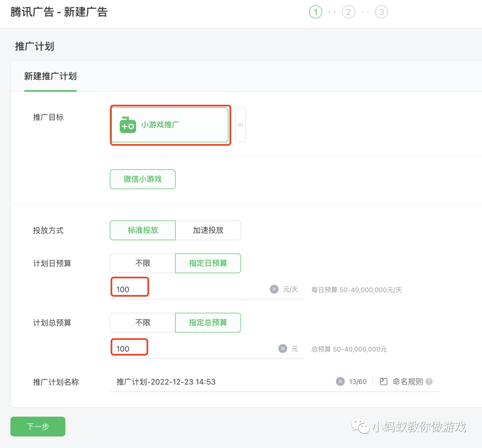Switch delivery mode to 加速投放
The height and width of the screenshot is (448, 482).
[x=208, y=230]
